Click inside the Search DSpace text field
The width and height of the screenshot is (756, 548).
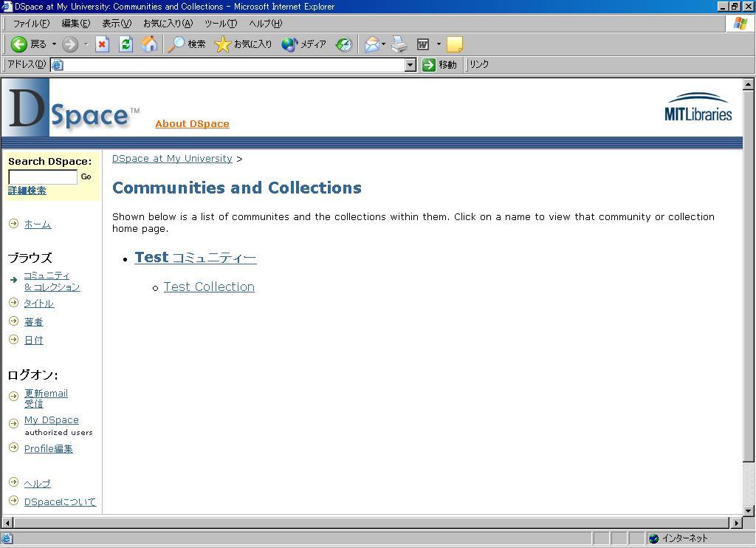[43, 177]
